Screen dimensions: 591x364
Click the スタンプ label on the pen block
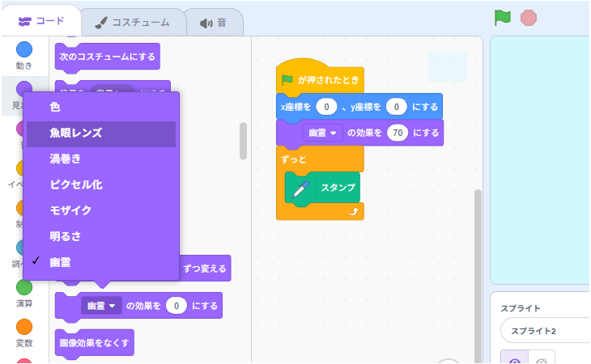(338, 187)
